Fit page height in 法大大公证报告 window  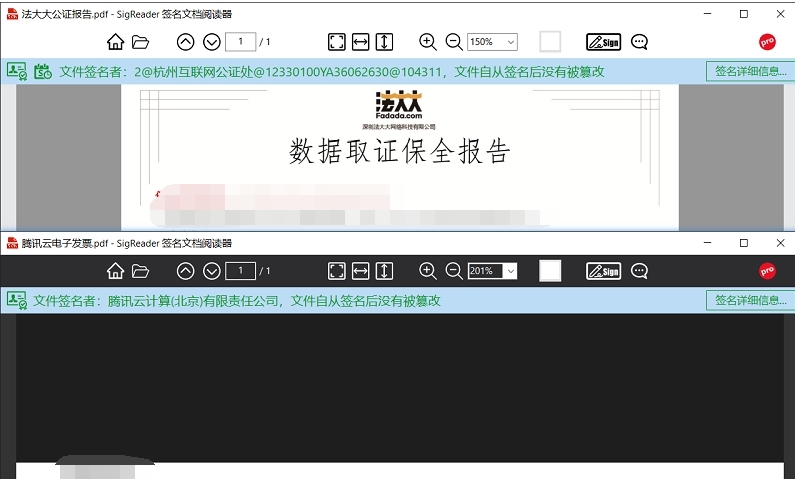click(x=384, y=42)
